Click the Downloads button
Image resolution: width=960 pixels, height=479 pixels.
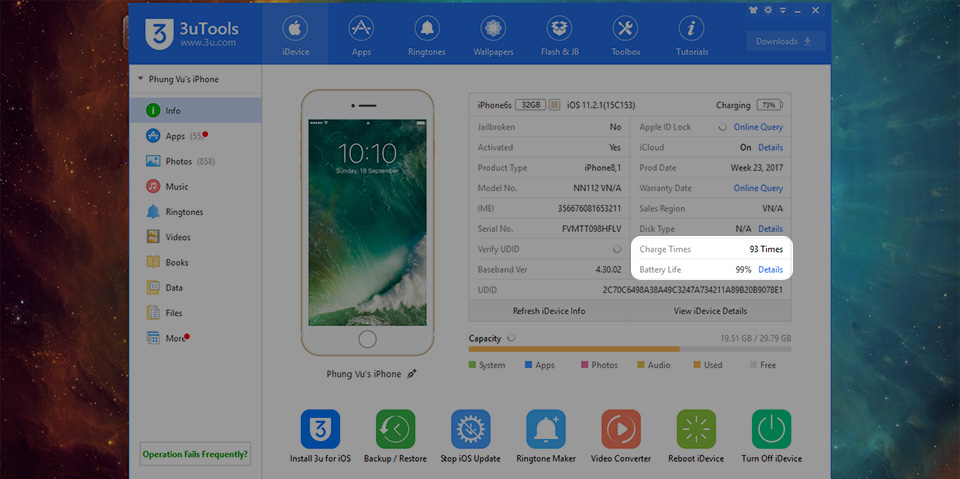click(x=786, y=41)
